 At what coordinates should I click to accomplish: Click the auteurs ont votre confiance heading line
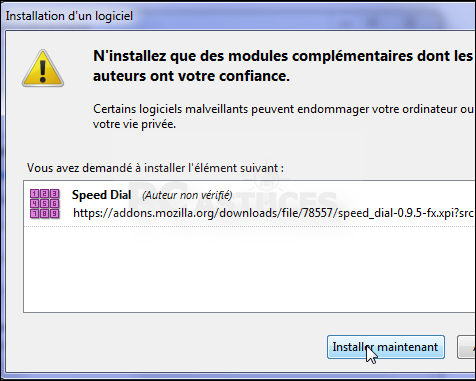(191, 76)
